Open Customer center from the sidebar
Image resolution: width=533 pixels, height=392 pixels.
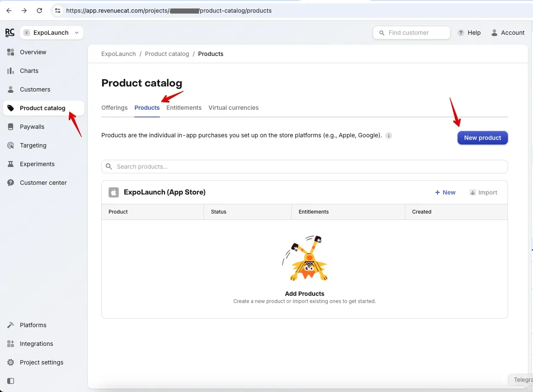coord(44,183)
